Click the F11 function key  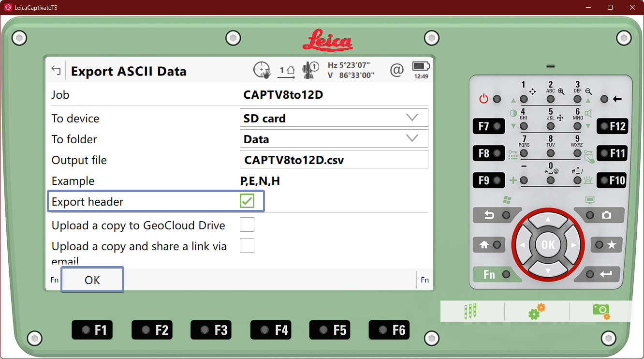pos(613,153)
